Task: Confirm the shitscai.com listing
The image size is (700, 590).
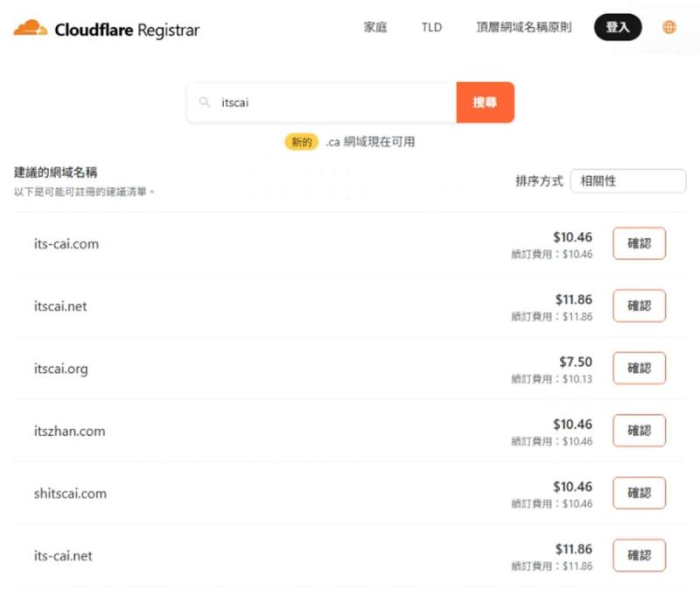Action: click(640, 493)
